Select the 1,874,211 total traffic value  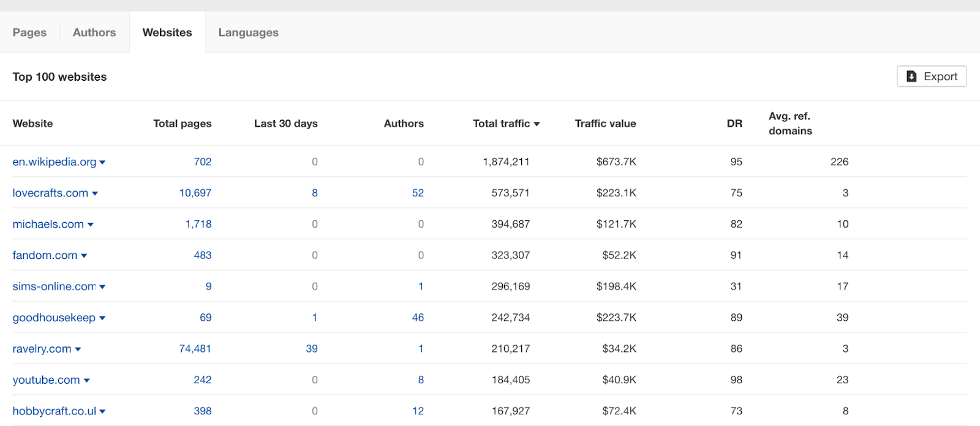tap(507, 162)
